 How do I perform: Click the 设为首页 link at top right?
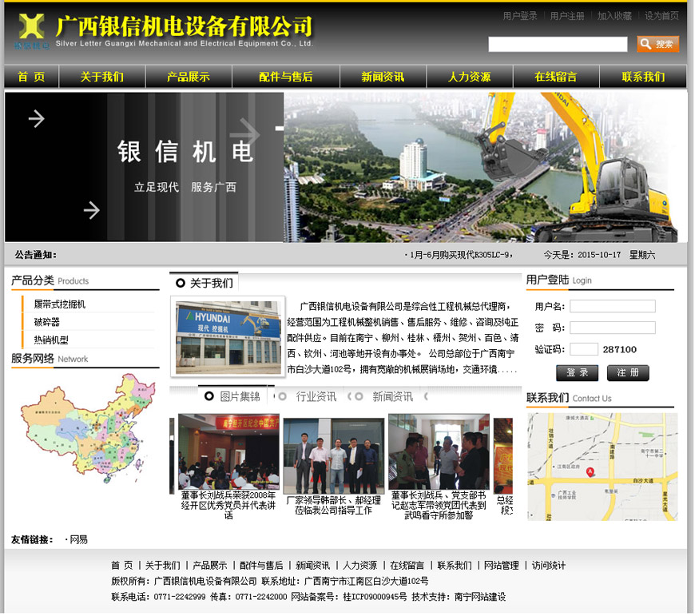point(661,16)
